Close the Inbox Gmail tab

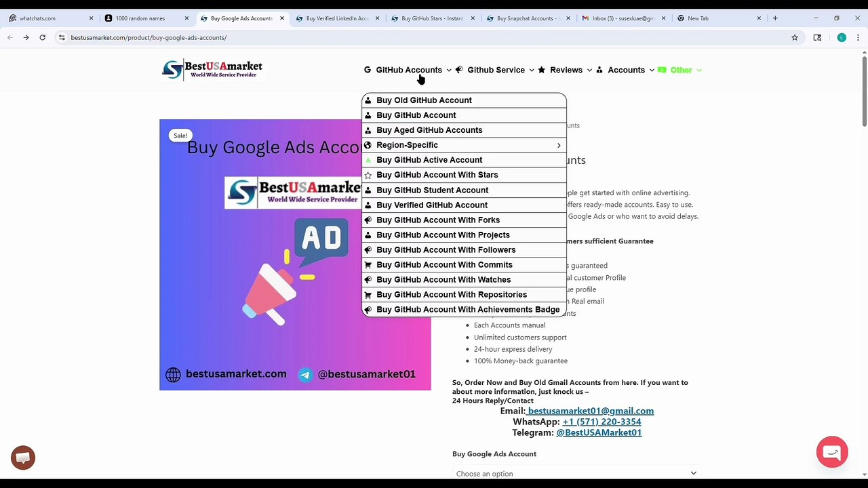coord(663,18)
